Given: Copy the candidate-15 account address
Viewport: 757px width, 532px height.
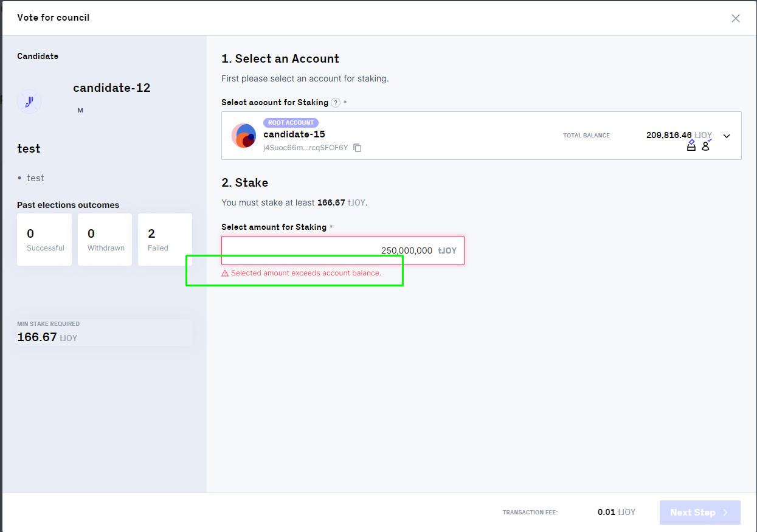Looking at the screenshot, I should pyautogui.click(x=358, y=148).
